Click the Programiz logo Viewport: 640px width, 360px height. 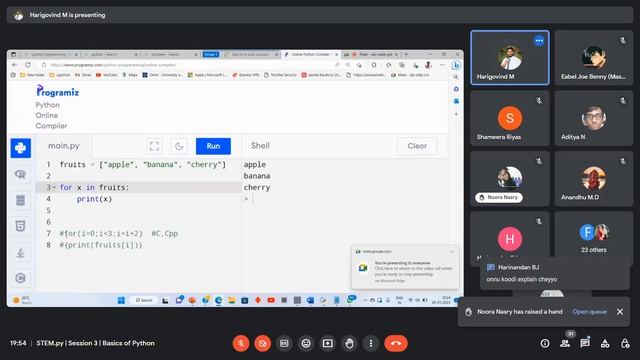58,91
